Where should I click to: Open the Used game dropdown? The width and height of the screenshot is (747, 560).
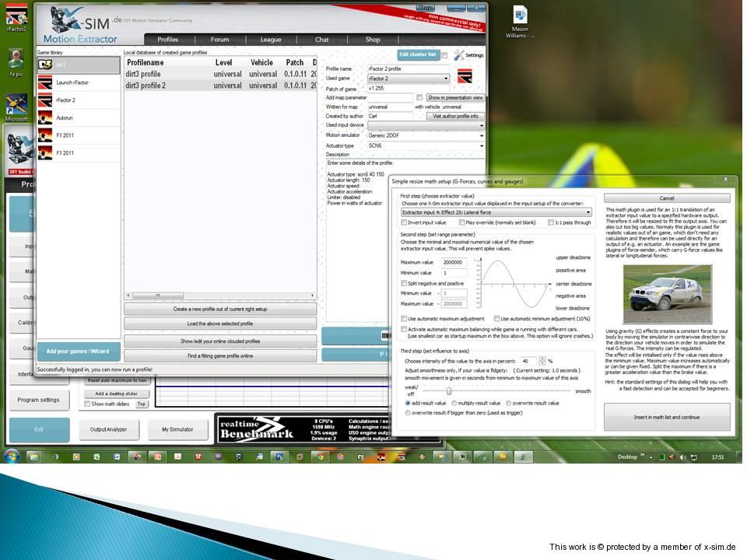[446, 79]
